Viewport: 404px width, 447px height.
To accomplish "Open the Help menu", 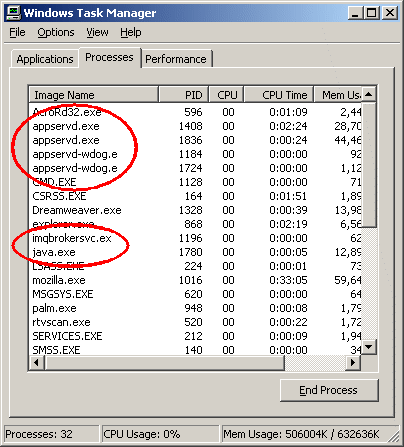I will tap(131, 32).
